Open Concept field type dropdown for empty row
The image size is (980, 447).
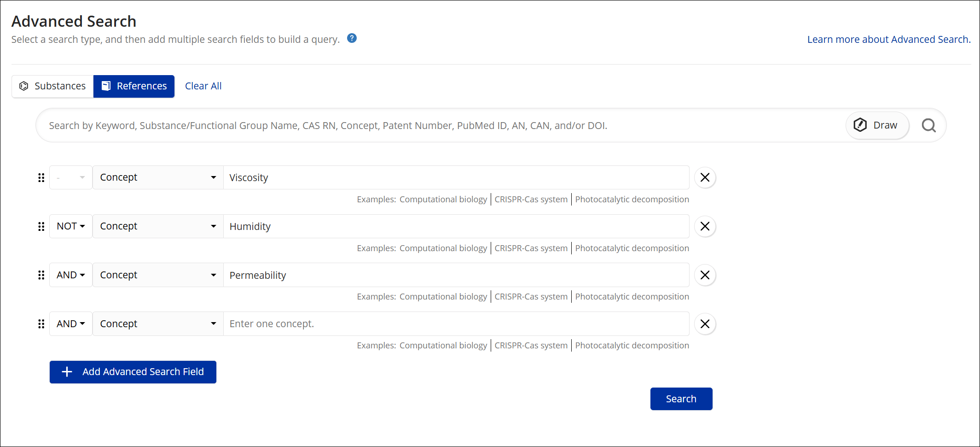point(158,324)
